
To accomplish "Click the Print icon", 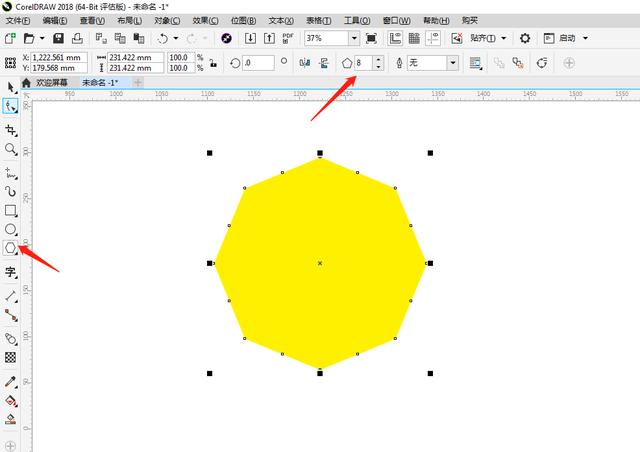I will pyautogui.click(x=77, y=38).
